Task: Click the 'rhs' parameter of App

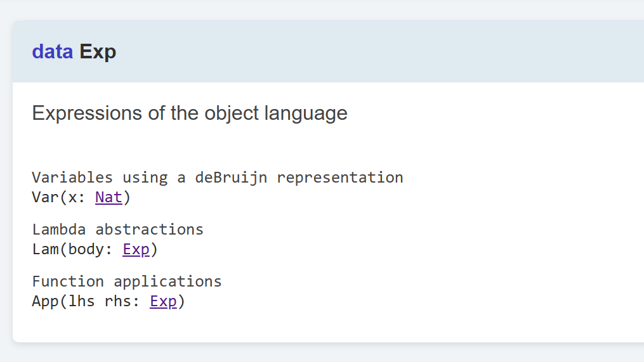Action: [x=117, y=301]
